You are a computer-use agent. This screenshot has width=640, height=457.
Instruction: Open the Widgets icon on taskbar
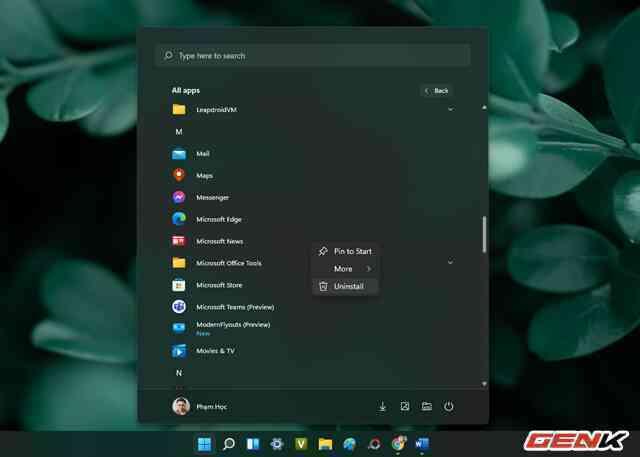pos(253,444)
